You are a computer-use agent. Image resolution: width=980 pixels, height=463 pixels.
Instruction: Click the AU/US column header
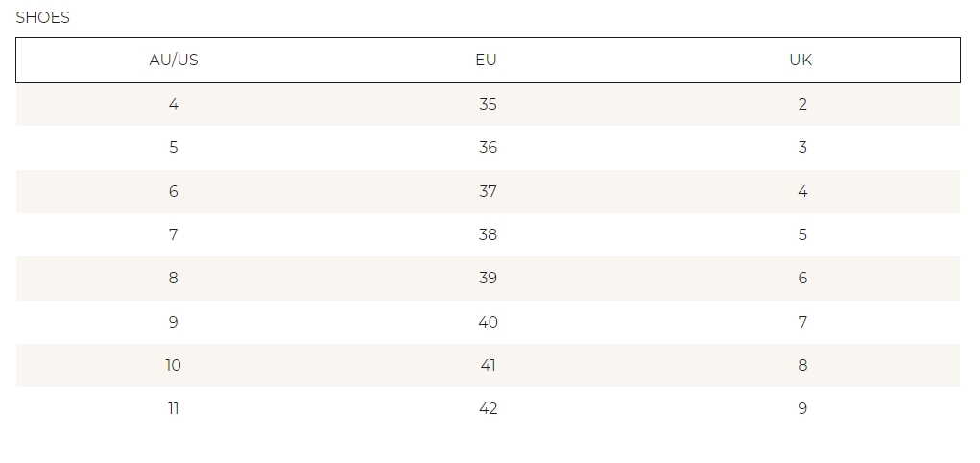[x=174, y=60]
